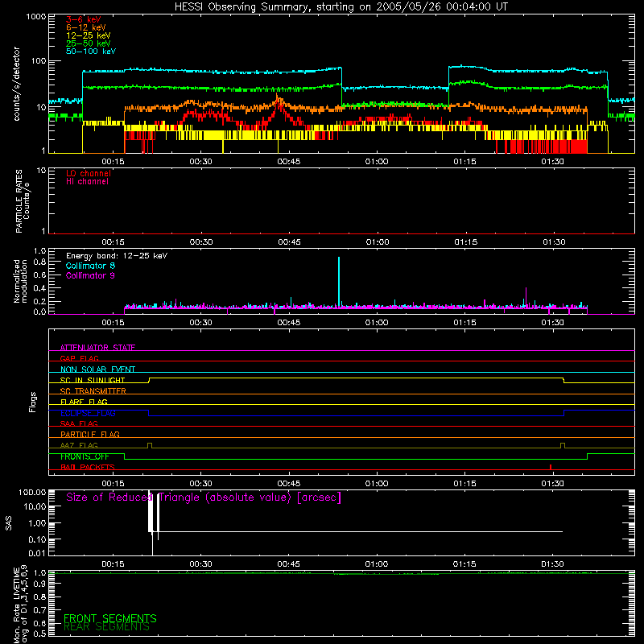Screen dimensions: 644x644
Task: Click the olive flag label above FRONTS_OFF
Action: tap(79, 445)
